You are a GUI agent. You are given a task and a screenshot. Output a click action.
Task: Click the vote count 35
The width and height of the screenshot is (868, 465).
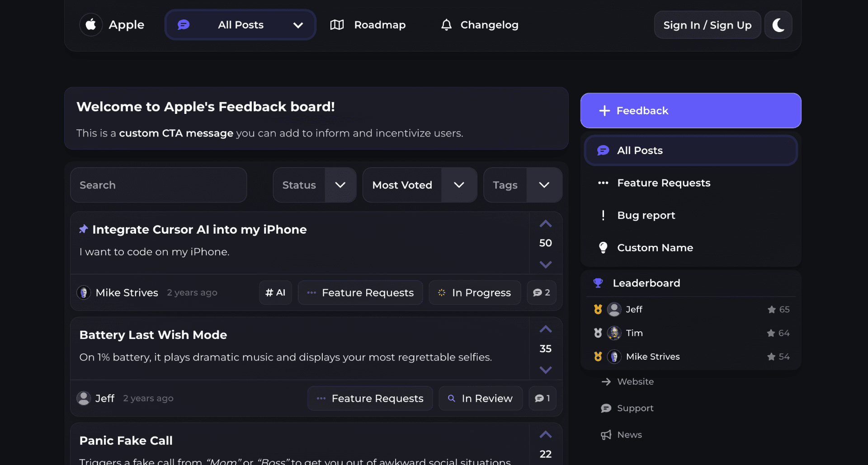tap(546, 349)
